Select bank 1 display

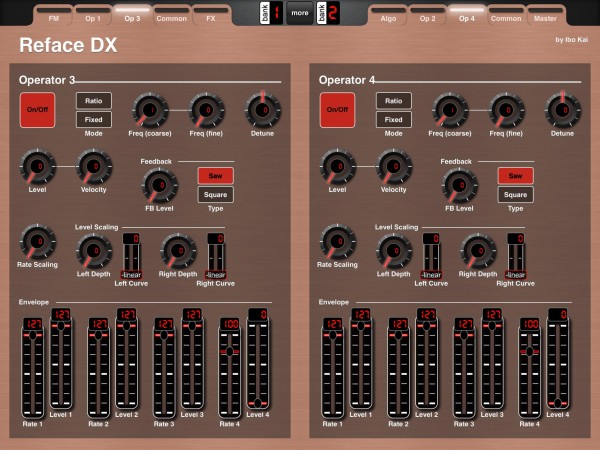(271, 13)
